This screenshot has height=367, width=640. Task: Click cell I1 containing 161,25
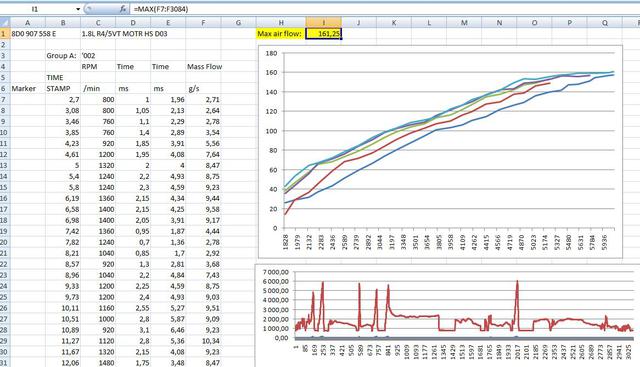(324, 34)
